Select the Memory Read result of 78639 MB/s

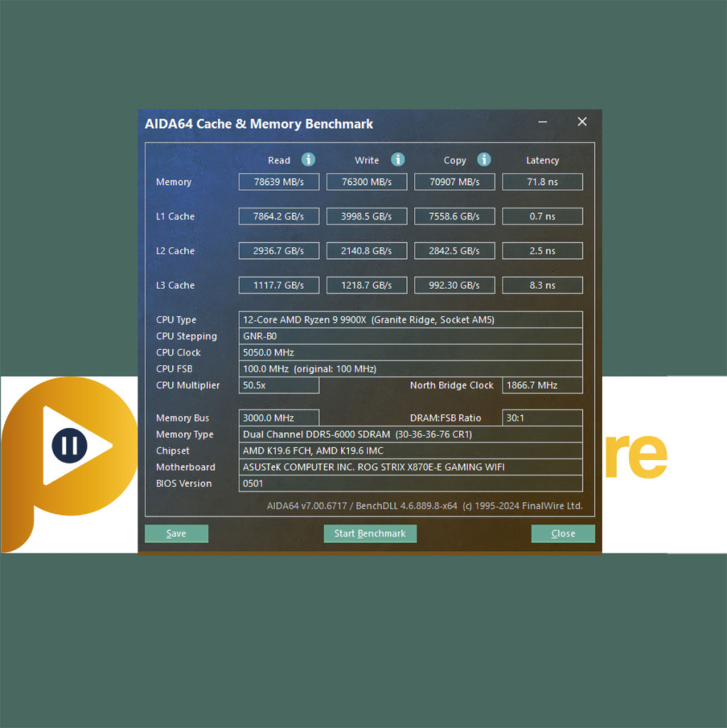pyautogui.click(x=279, y=181)
